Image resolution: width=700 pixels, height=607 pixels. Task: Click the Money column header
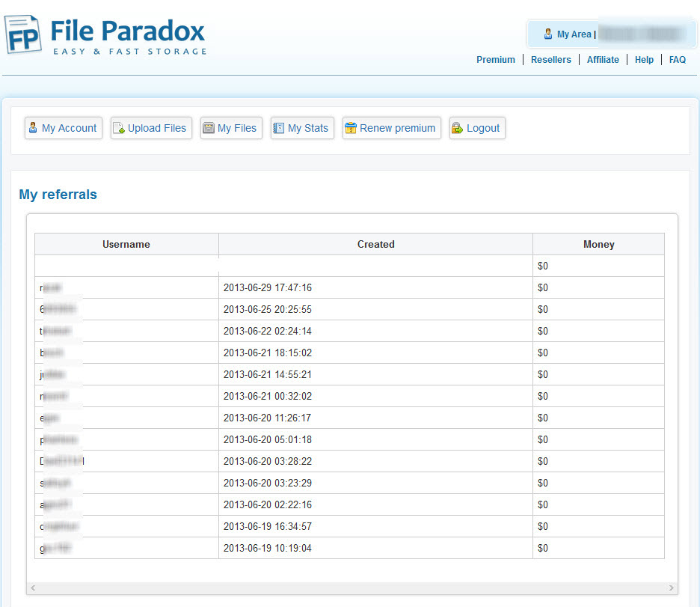pos(598,244)
